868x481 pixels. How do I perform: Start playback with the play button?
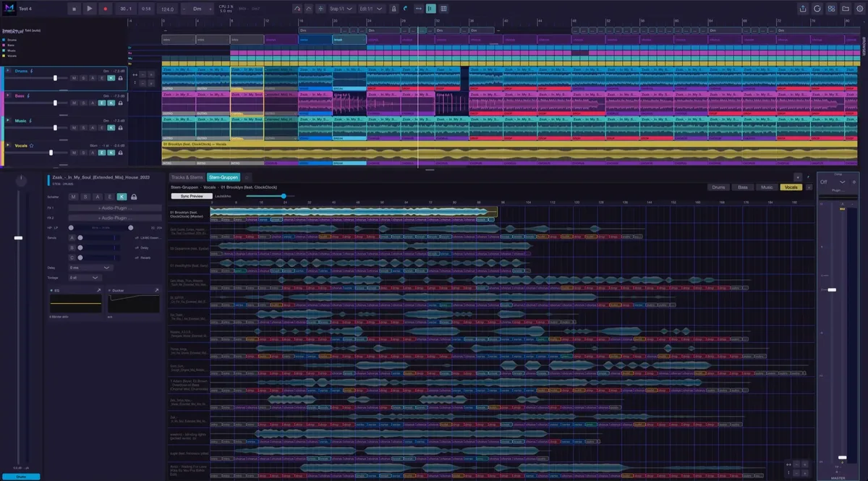click(90, 9)
